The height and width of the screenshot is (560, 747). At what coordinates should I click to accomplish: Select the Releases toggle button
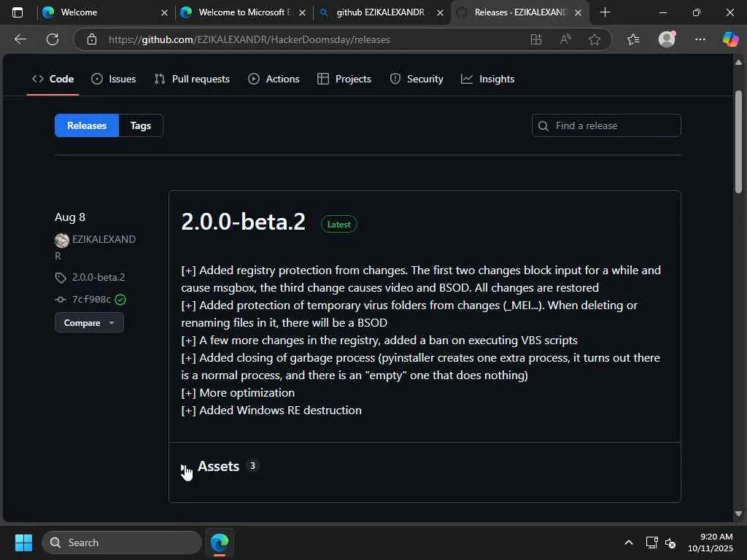pos(87,125)
